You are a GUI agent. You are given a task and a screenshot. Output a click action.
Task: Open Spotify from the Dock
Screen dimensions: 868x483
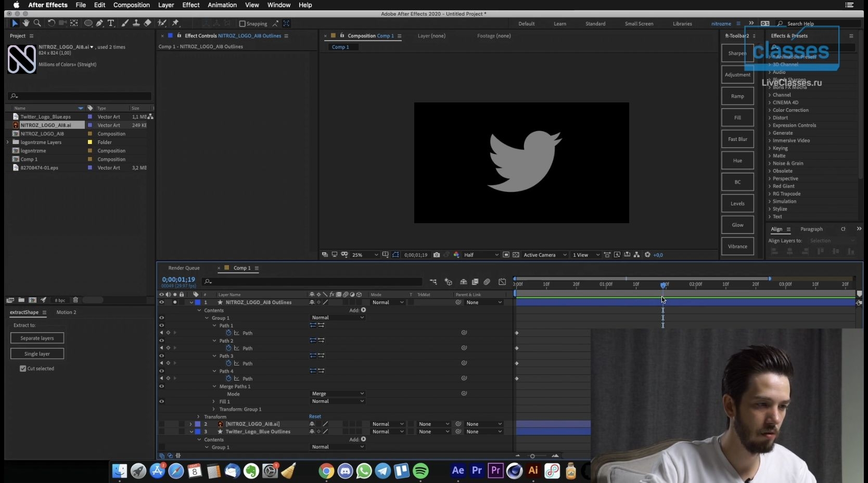pos(420,471)
